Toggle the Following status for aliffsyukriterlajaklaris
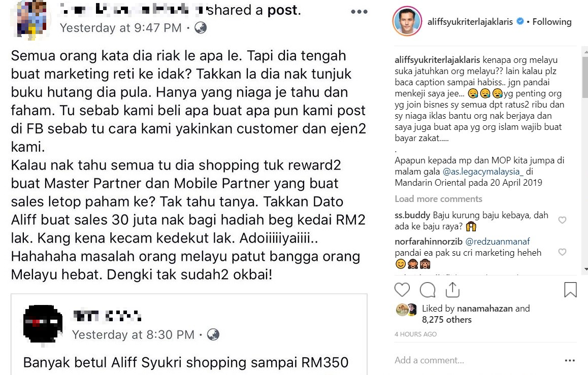 coord(552,22)
